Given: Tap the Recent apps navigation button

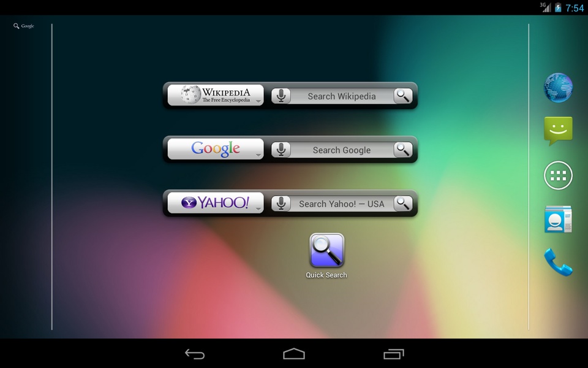Looking at the screenshot, I should 393,354.
